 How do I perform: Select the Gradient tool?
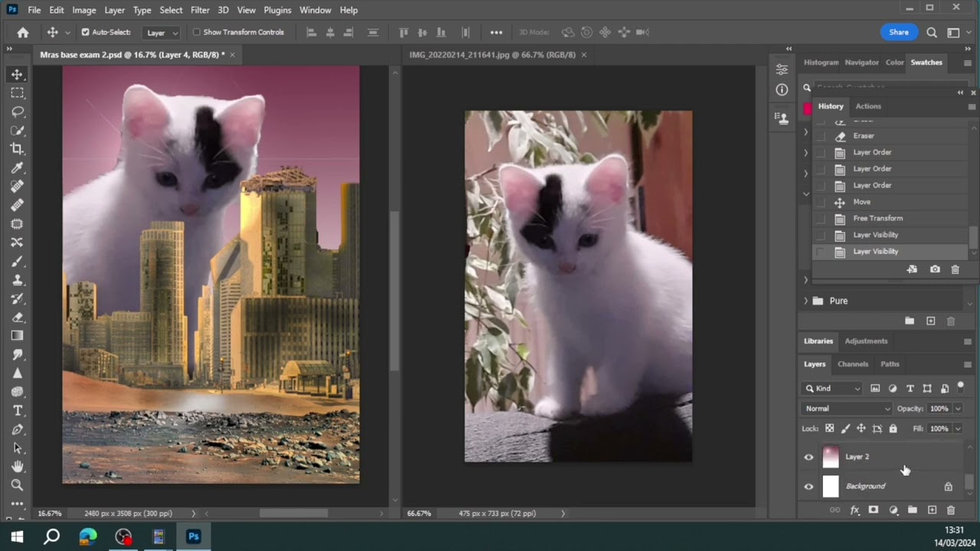[17, 335]
